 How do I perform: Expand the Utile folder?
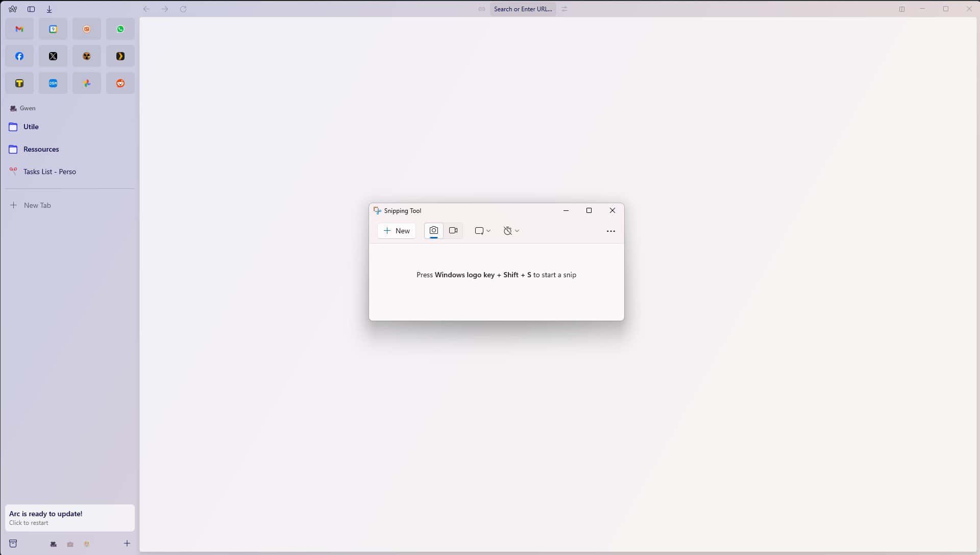(x=31, y=127)
